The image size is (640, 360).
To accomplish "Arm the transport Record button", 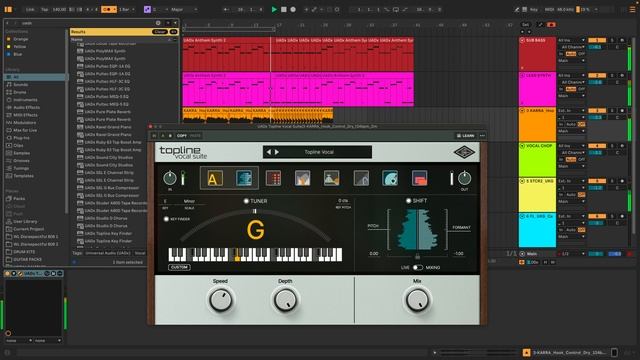I will click(293, 9).
